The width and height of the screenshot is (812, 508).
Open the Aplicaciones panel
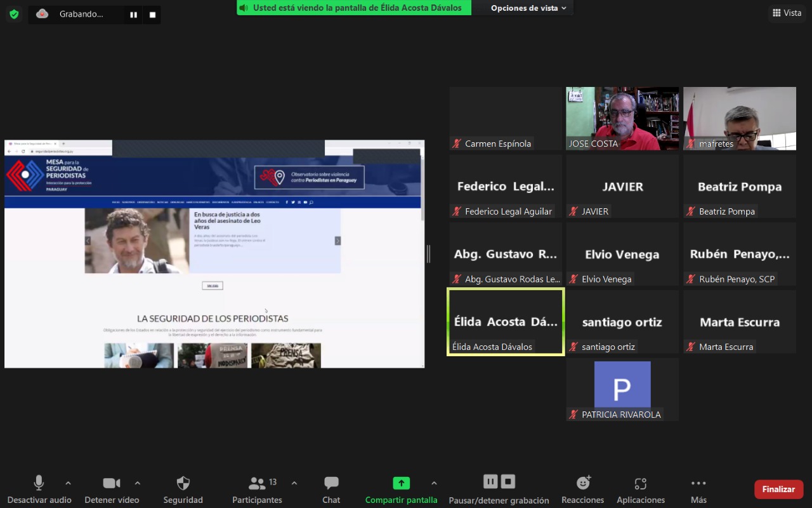click(641, 484)
